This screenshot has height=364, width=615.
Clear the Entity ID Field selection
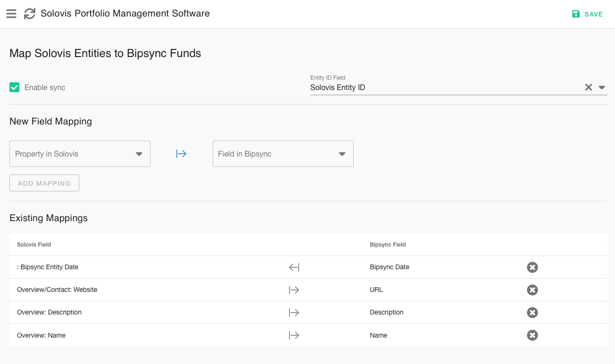(589, 87)
